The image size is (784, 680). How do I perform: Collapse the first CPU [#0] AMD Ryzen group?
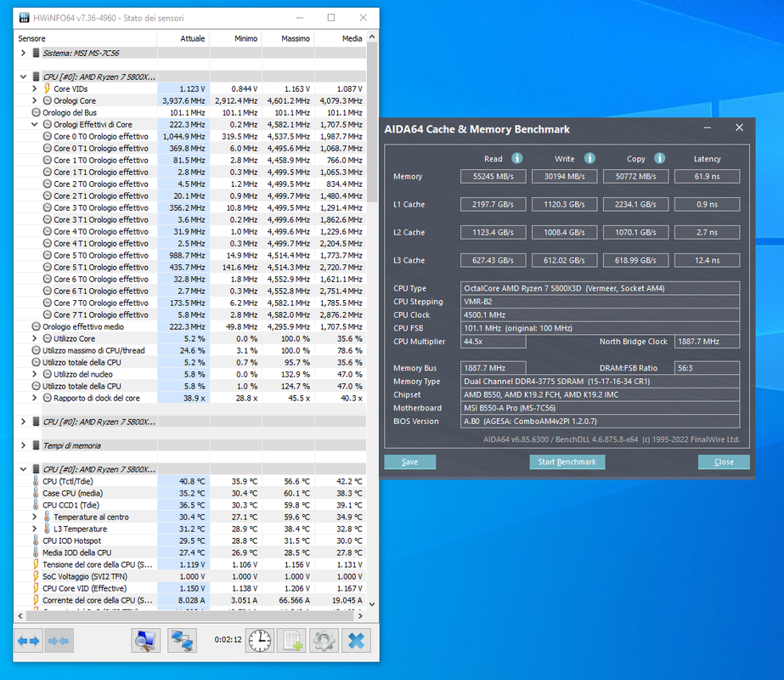click(x=23, y=76)
